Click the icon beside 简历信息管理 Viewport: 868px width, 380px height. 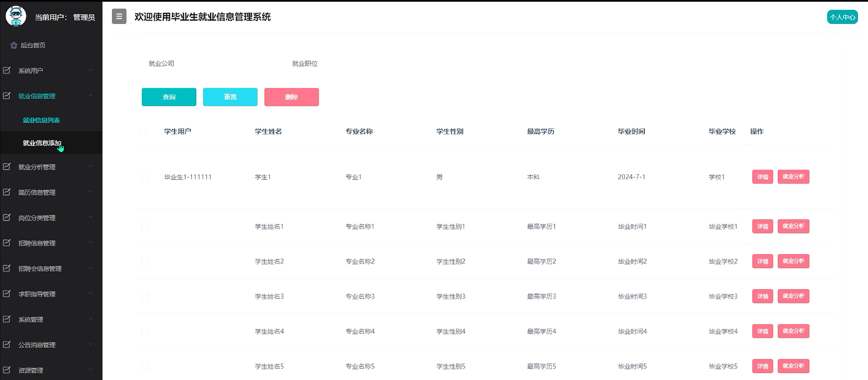[7, 192]
